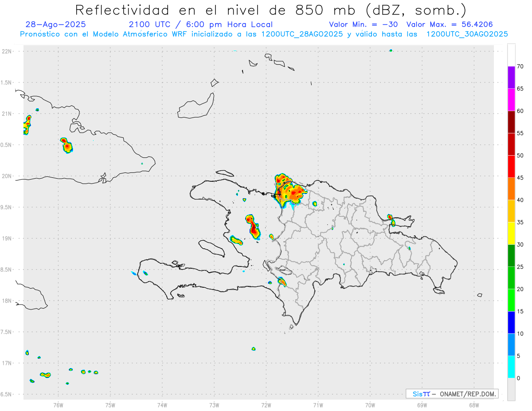Click the '21N' latitude axis label
This screenshot has width=532, height=411.
[x=7, y=114]
